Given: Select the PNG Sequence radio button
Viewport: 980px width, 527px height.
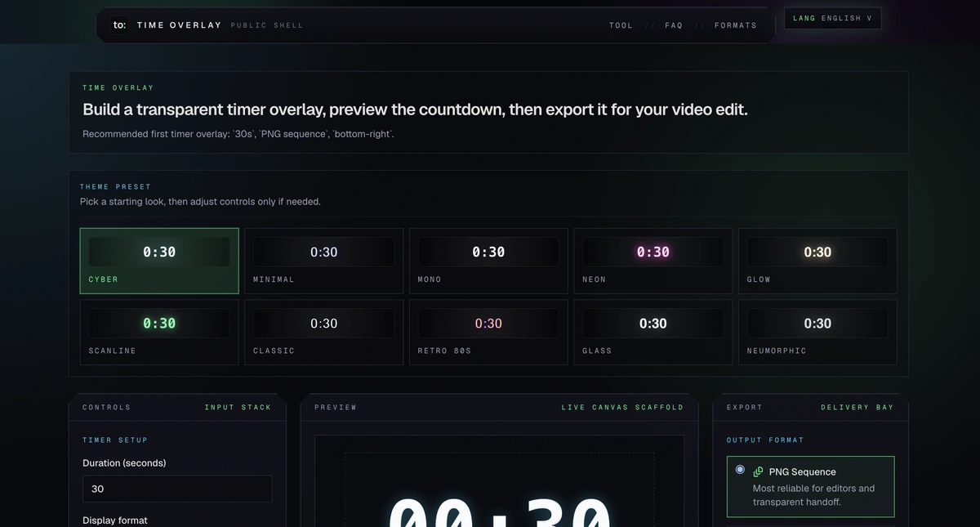Looking at the screenshot, I should (x=740, y=470).
